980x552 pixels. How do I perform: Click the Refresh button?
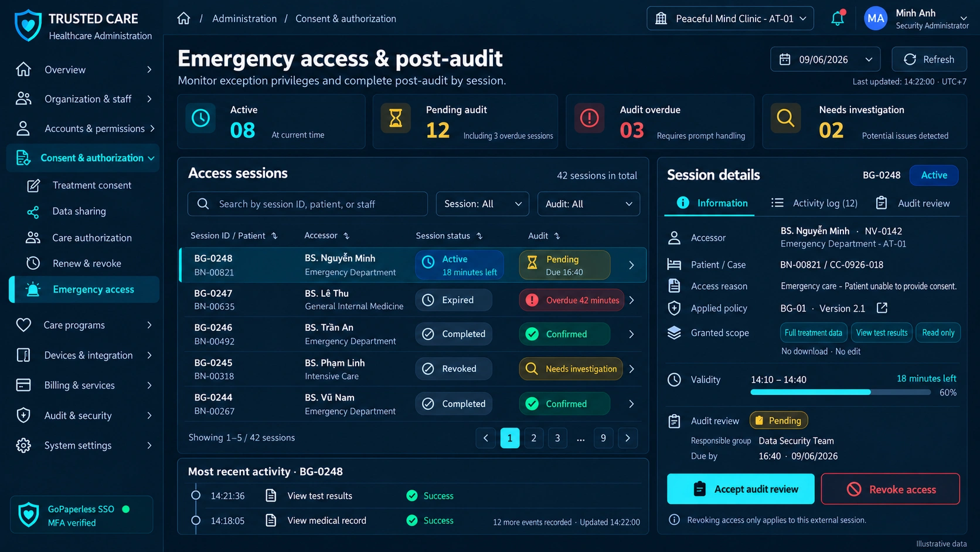[x=929, y=59]
